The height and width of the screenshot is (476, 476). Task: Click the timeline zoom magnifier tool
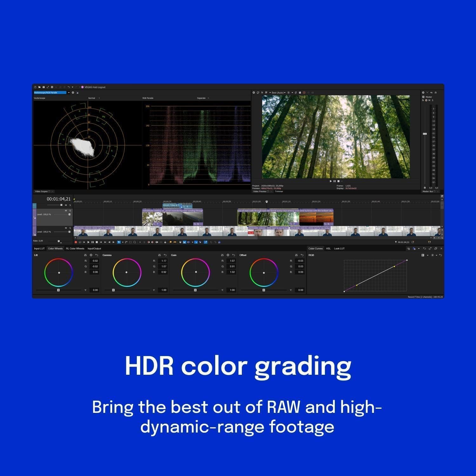135,242
